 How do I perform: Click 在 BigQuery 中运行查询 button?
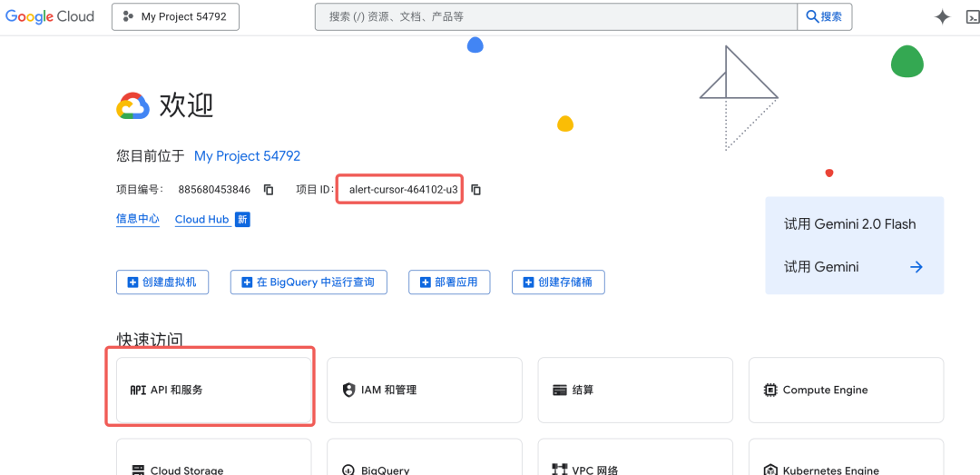click(x=309, y=282)
